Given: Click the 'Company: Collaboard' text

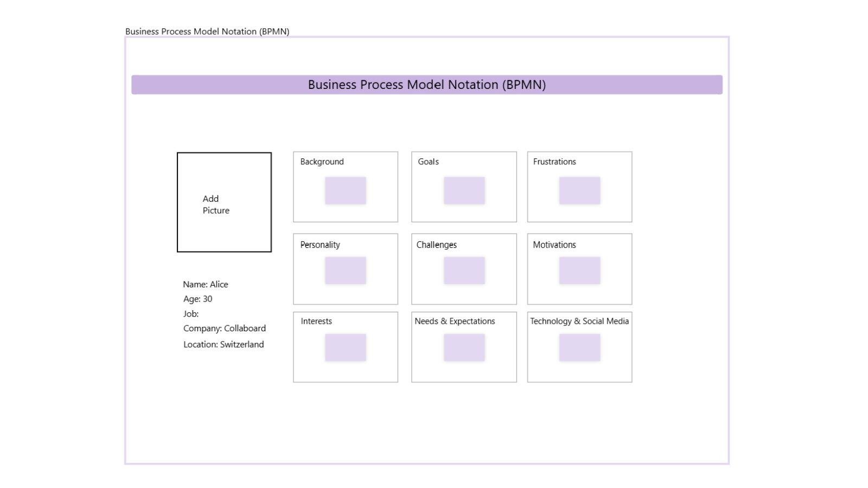Looking at the screenshot, I should pyautogui.click(x=225, y=328).
